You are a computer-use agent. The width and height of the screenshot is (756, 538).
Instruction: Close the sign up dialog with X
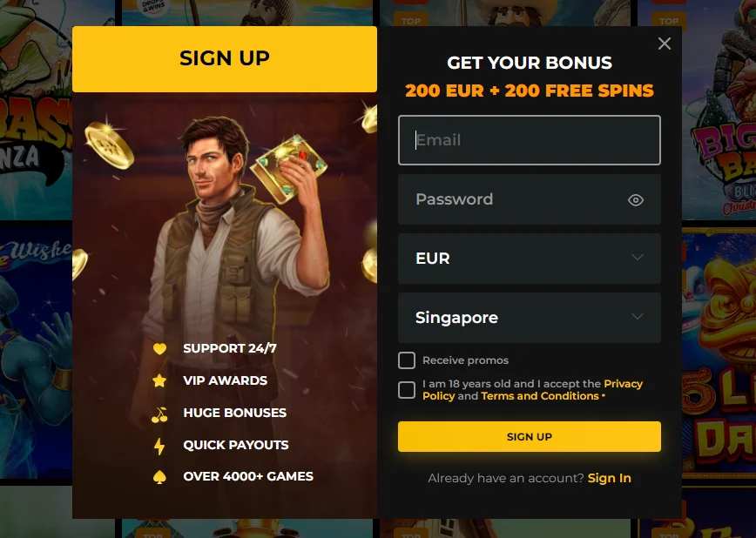[665, 44]
